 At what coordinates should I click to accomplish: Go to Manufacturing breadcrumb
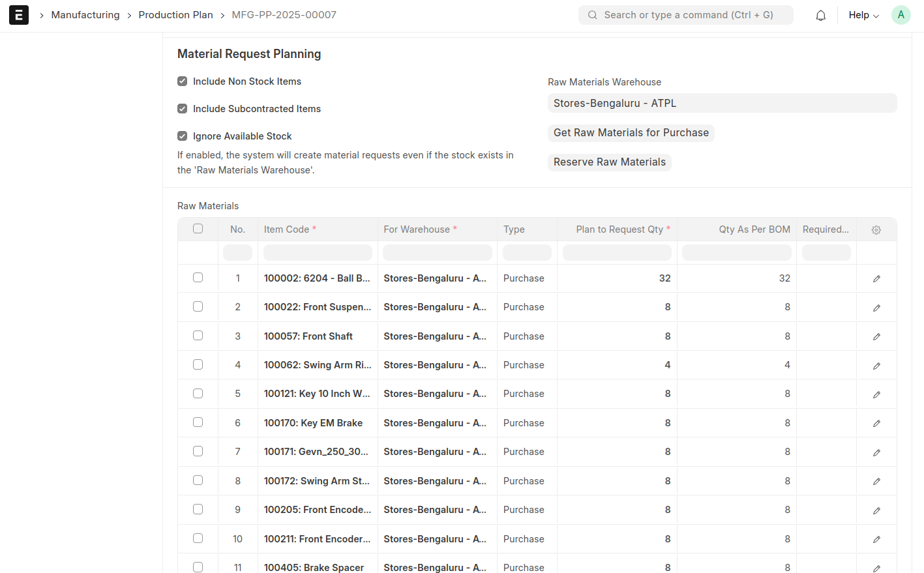[85, 15]
